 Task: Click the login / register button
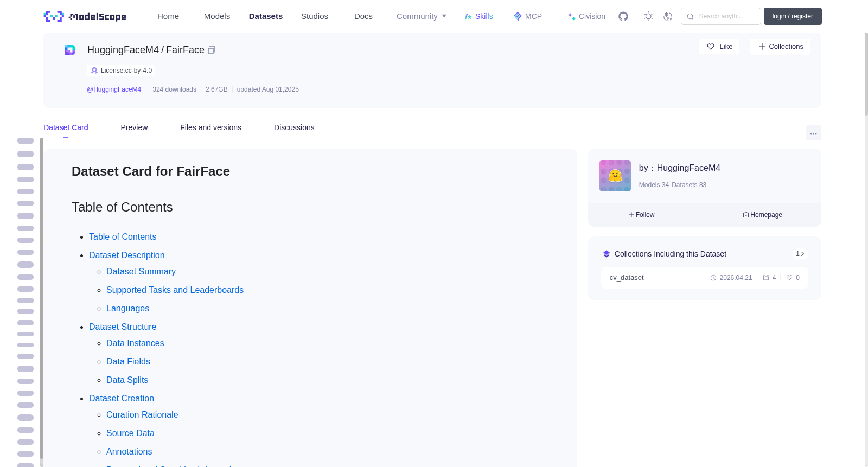click(793, 16)
